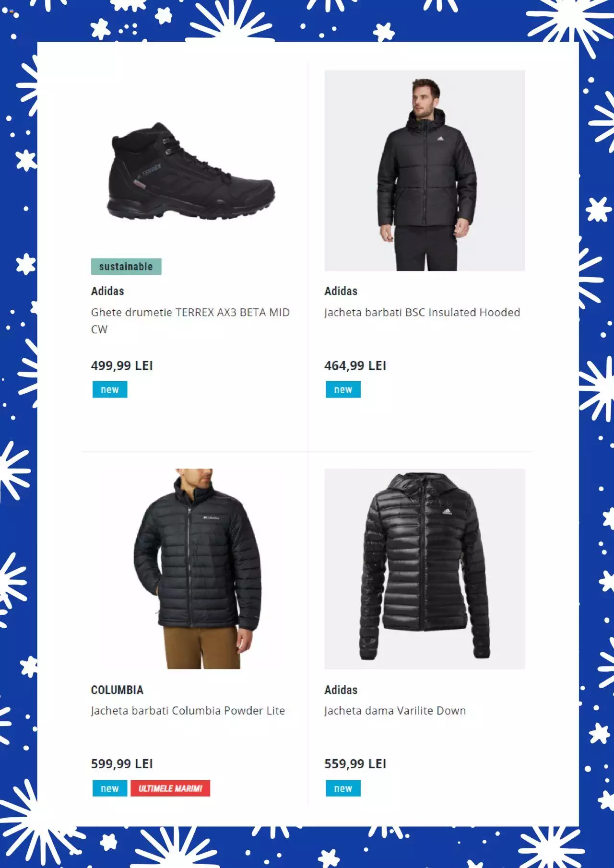Click the 'new' badge under 499,99 LEI
Image resolution: width=614 pixels, height=868 pixels.
[110, 389]
